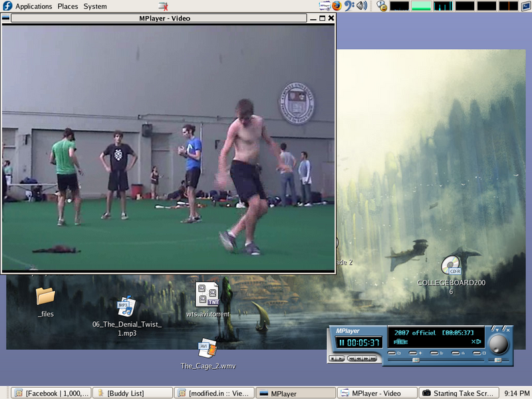
Task: Click the volume speaker icon in panel
Action: point(362,6)
